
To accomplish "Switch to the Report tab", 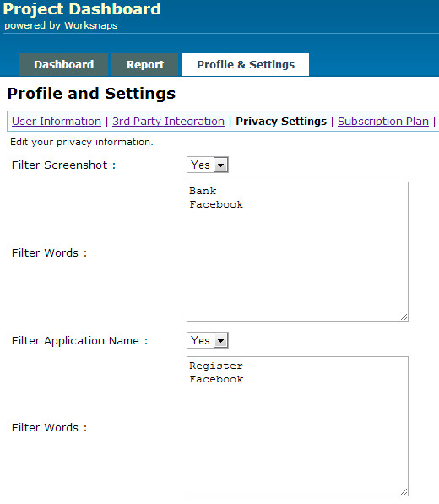I will point(145,65).
